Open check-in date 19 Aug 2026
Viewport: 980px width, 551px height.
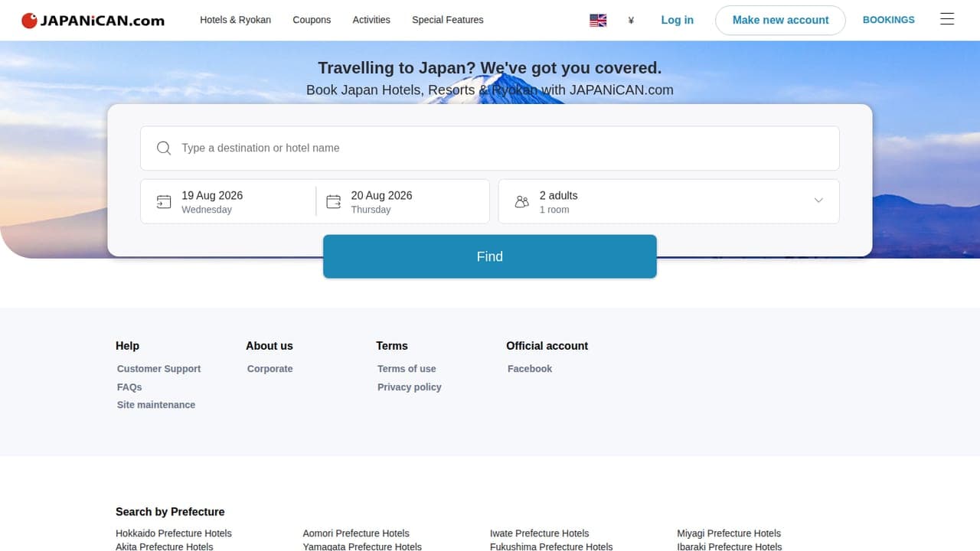[228, 202]
